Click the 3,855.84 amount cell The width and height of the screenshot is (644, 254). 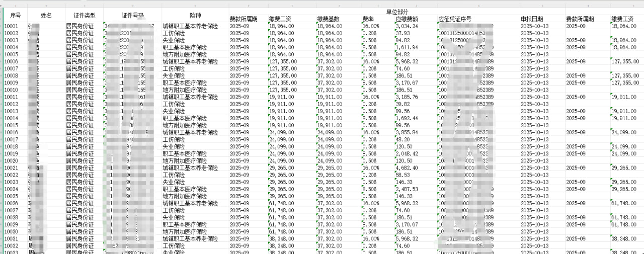[407, 133]
